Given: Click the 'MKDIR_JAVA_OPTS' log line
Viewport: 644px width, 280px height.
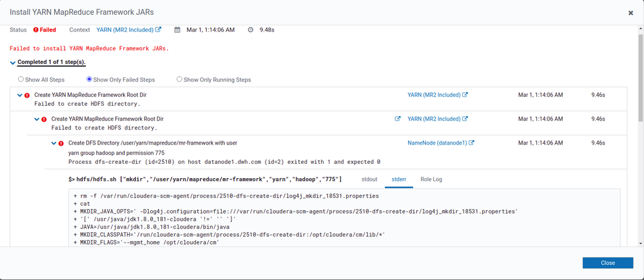Looking at the screenshot, I should pyautogui.click(x=296, y=211).
